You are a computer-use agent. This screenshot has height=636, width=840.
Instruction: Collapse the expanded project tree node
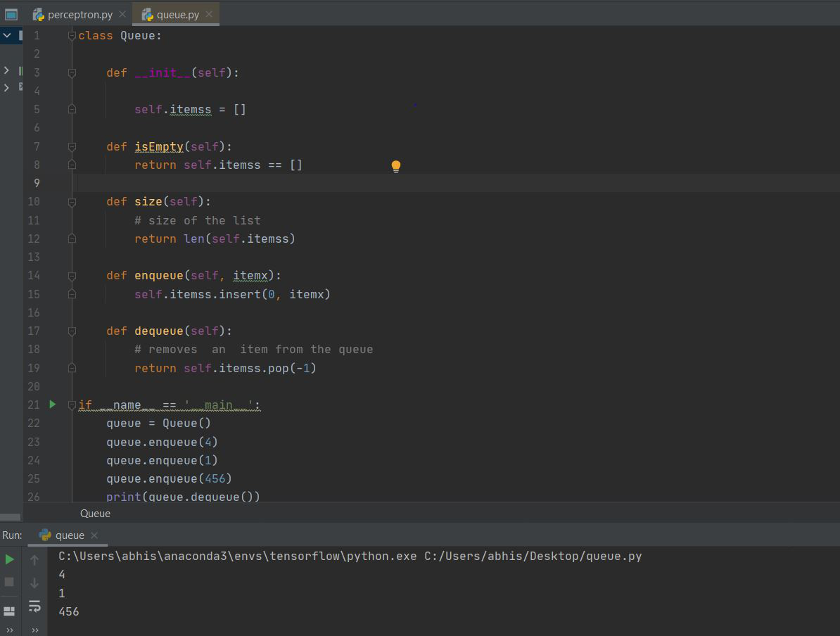[7, 35]
